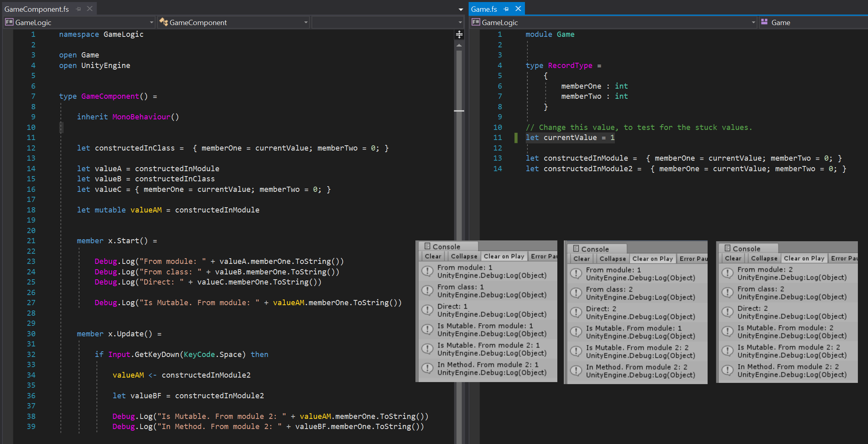Switch to the GameComponent.fs tab

36,8
